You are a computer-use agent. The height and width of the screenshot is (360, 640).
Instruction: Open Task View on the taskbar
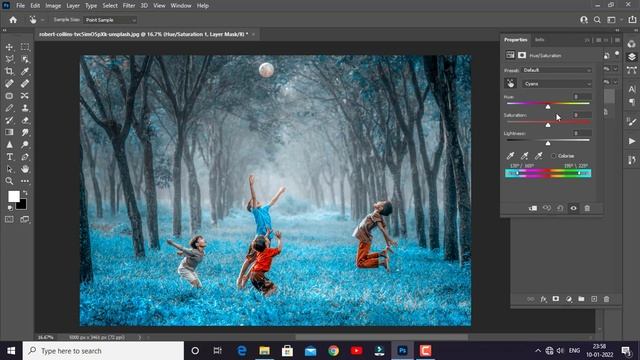point(218,351)
